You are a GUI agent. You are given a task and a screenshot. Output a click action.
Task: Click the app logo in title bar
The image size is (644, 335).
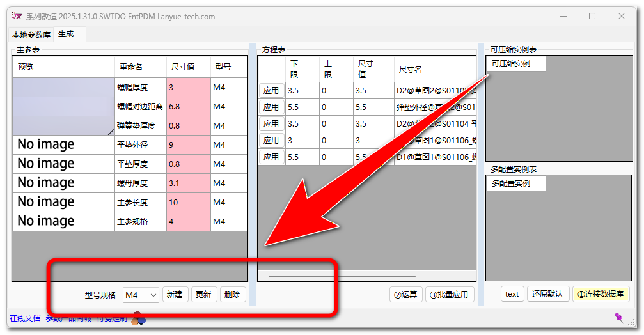pyautogui.click(x=17, y=16)
